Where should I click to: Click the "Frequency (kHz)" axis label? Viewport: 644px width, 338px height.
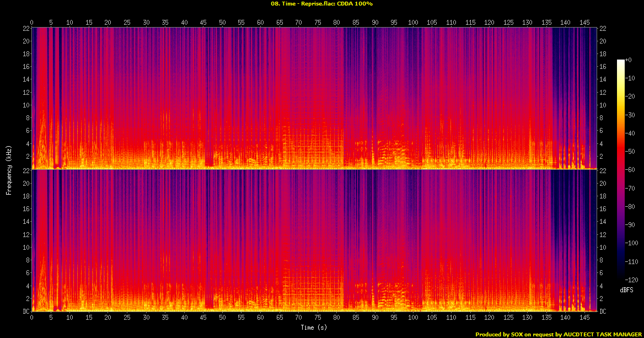coord(9,170)
